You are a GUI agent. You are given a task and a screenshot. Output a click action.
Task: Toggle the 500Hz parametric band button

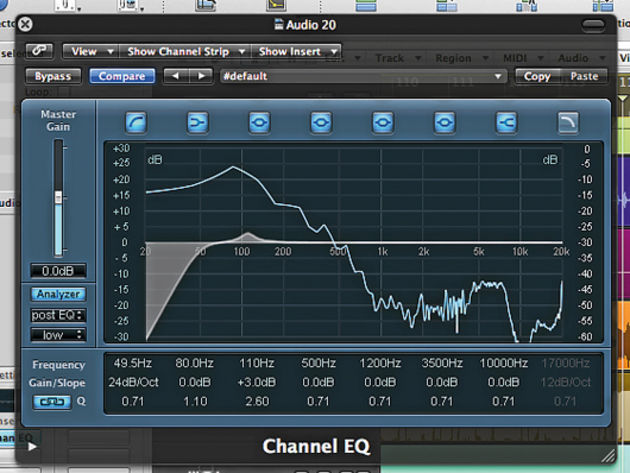point(321,122)
